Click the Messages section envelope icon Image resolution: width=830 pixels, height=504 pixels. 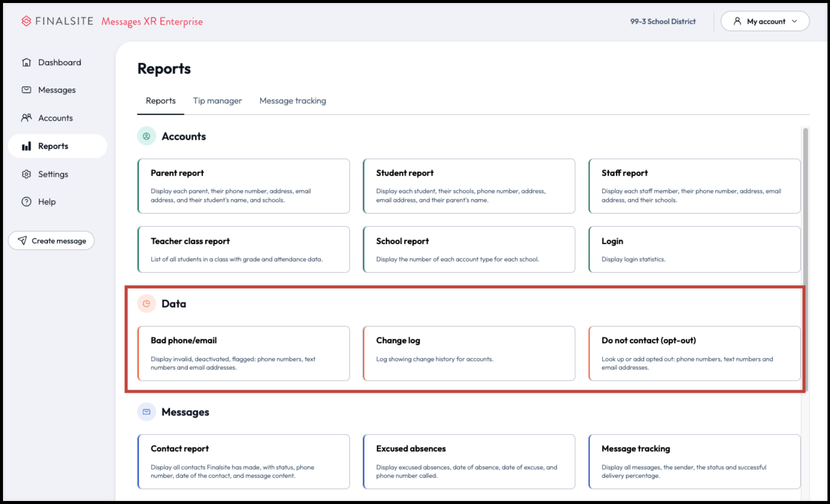coord(147,412)
